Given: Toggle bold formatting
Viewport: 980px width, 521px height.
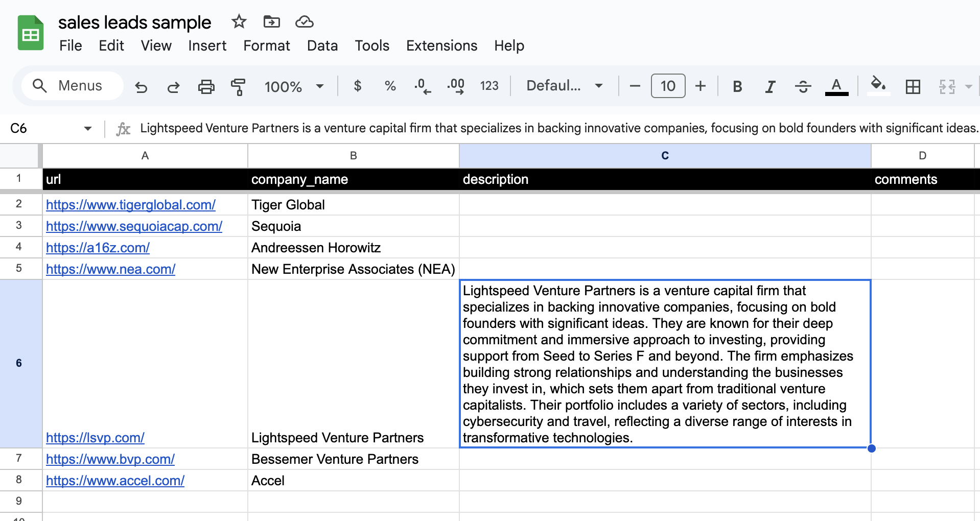Looking at the screenshot, I should coord(737,86).
